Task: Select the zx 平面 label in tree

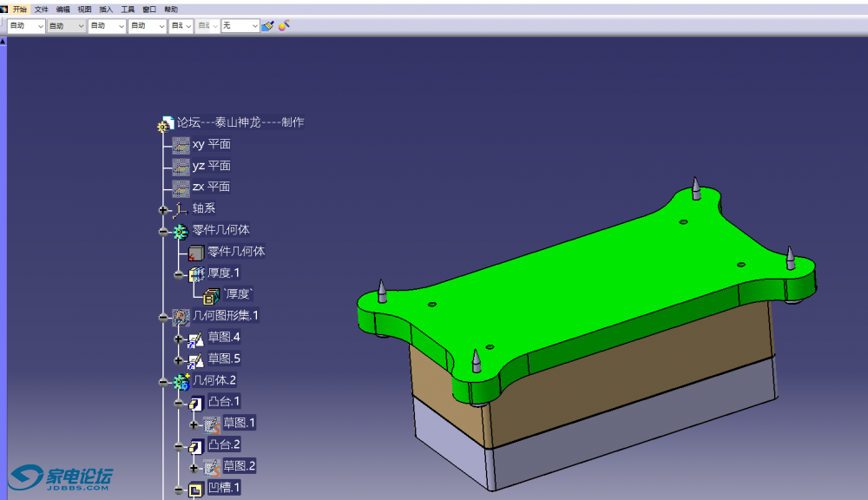Action: point(211,187)
